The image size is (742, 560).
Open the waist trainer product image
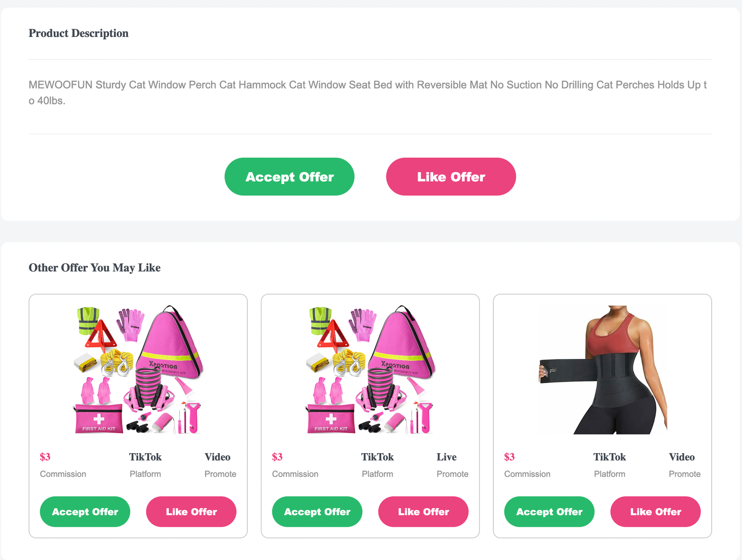pos(602,370)
